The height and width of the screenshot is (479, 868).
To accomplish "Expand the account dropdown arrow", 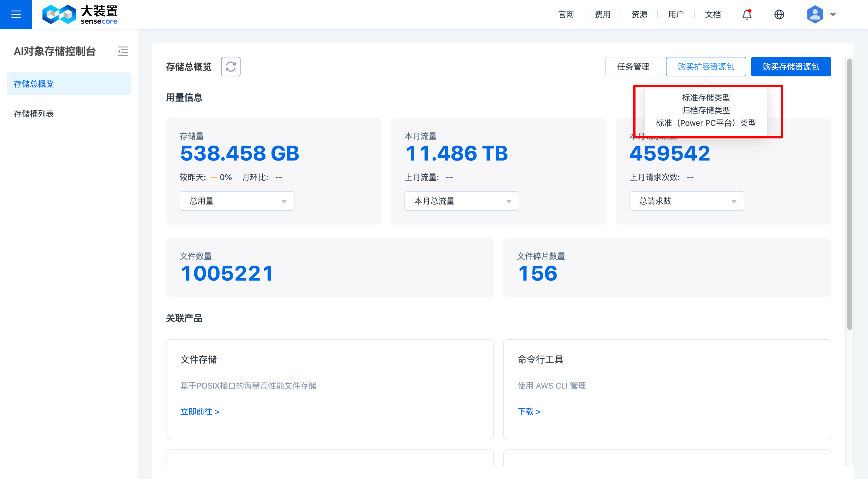I will point(833,14).
